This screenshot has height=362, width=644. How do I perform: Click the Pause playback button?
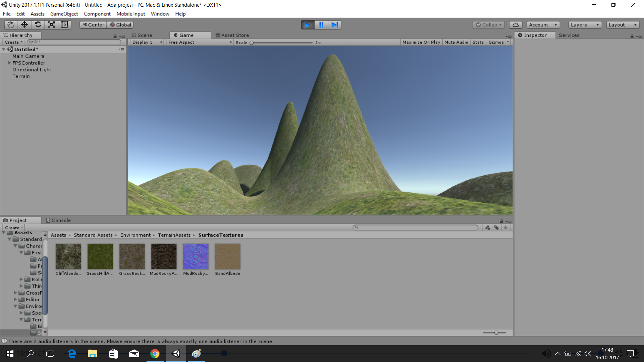321,25
